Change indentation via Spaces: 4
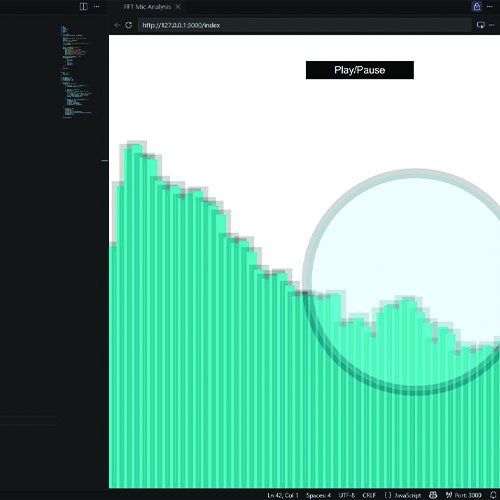Screen dimensions: 500x500 click(318, 495)
